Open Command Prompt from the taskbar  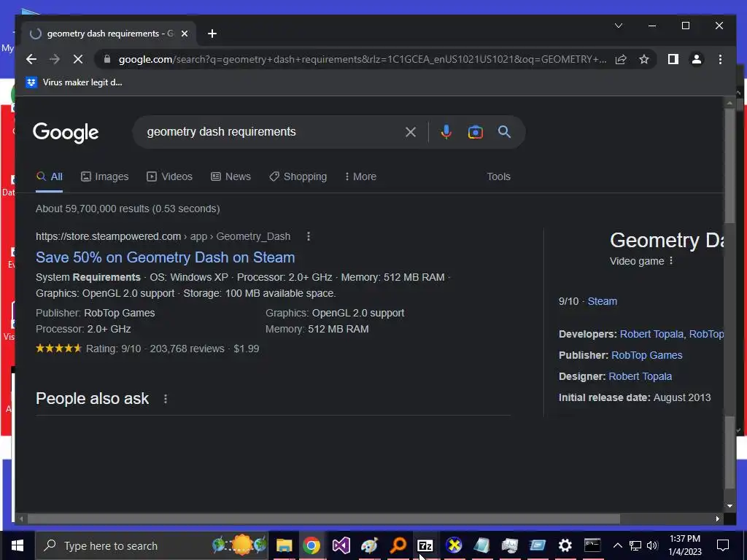(x=592, y=545)
